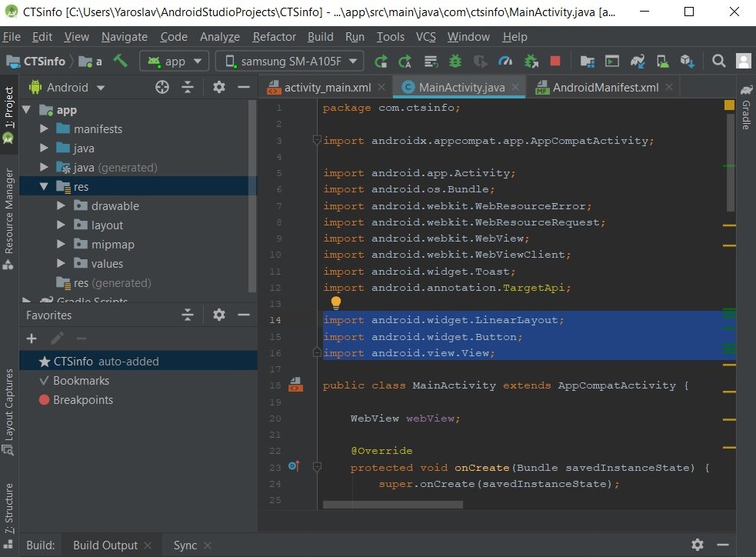Expand the layout folder
Image resolution: width=756 pixels, height=557 pixels.
click(61, 225)
